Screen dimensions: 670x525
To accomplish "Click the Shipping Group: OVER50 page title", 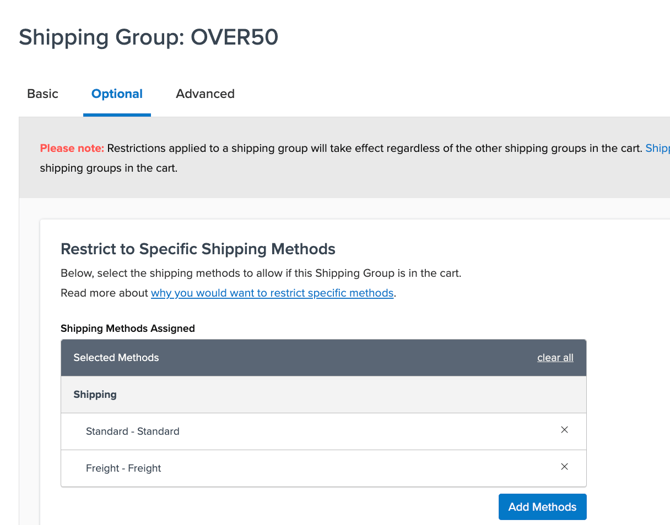I will tap(148, 38).
